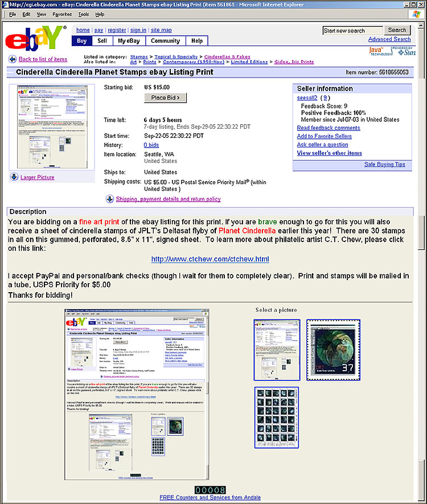Click Back to list of items link
This screenshot has width=427, height=504.
point(43,59)
